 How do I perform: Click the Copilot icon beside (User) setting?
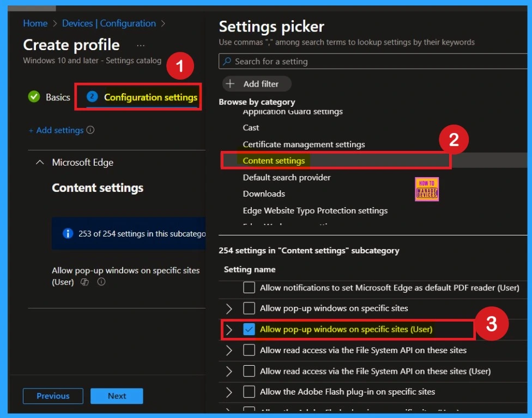tap(84, 282)
